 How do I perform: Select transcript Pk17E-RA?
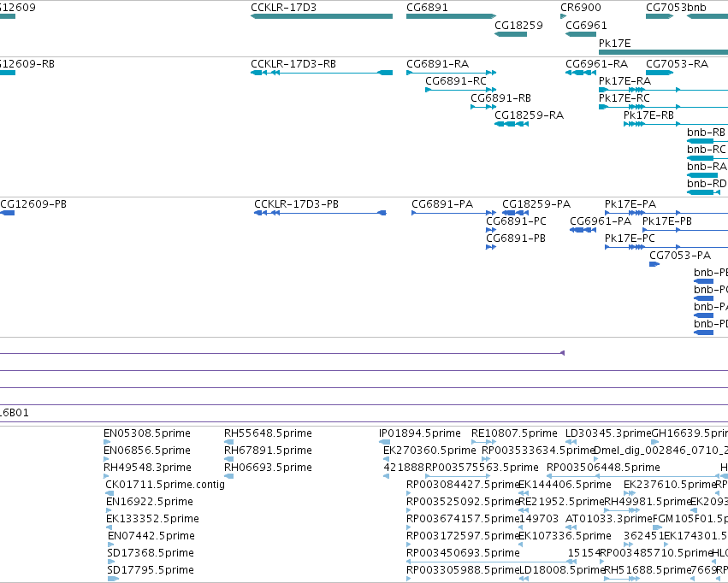[x=664, y=90]
